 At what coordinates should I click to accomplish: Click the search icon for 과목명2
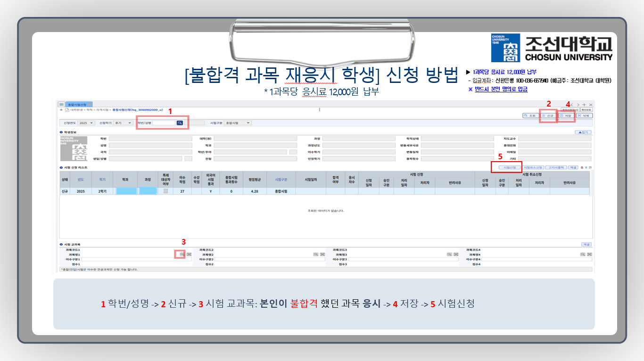tap(316, 254)
